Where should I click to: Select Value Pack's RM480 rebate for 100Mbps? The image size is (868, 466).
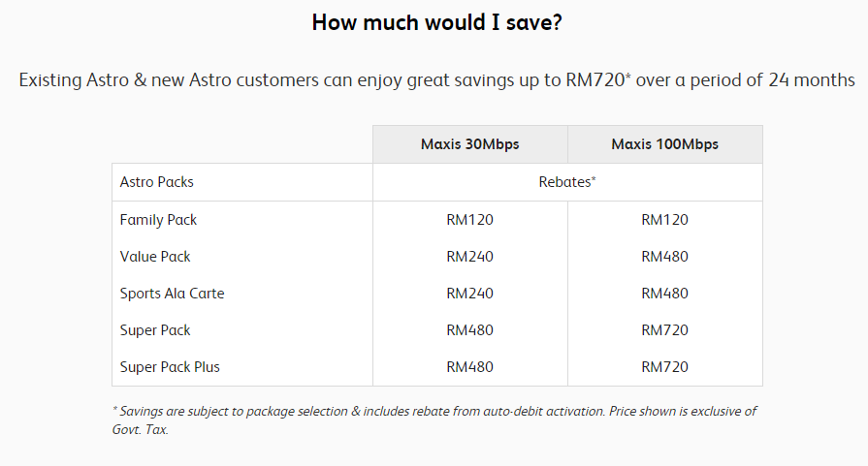pyautogui.click(x=665, y=257)
